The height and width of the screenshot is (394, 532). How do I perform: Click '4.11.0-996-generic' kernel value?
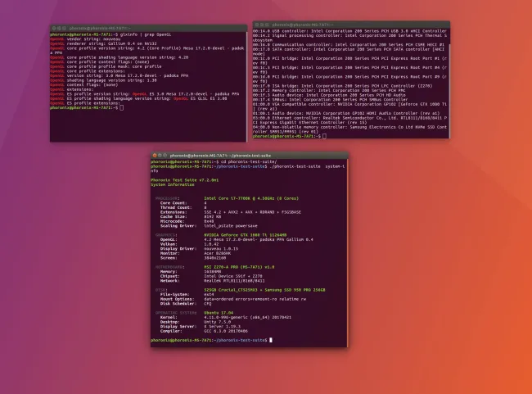(x=247, y=318)
